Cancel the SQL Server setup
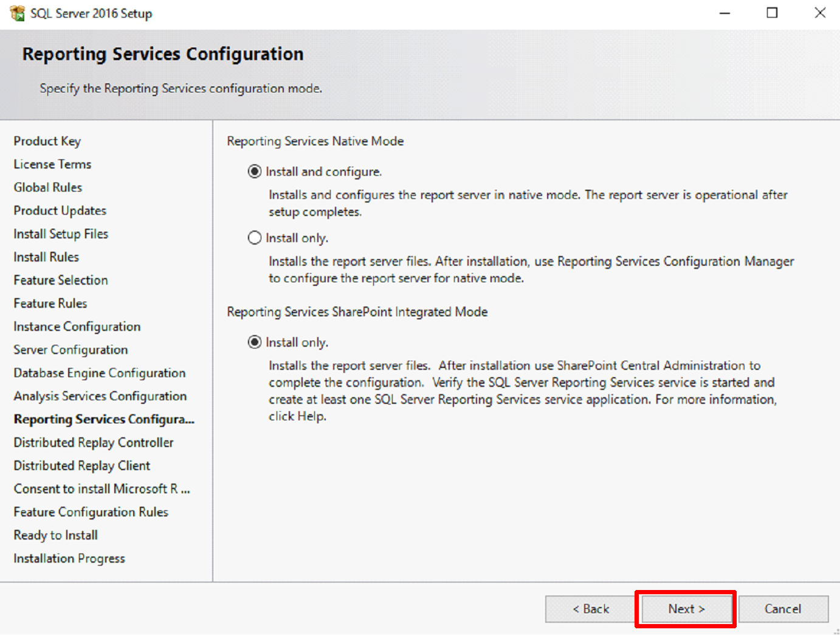The image size is (840, 635). 783,609
